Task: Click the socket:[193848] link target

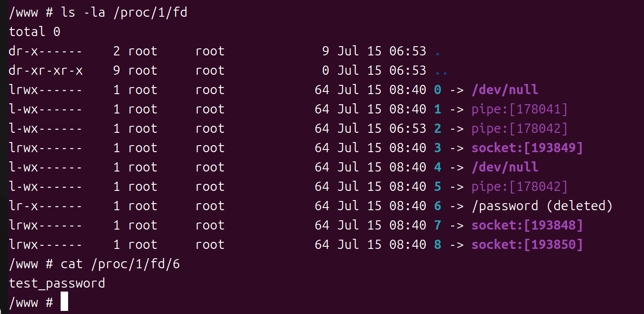Action: [x=527, y=225]
